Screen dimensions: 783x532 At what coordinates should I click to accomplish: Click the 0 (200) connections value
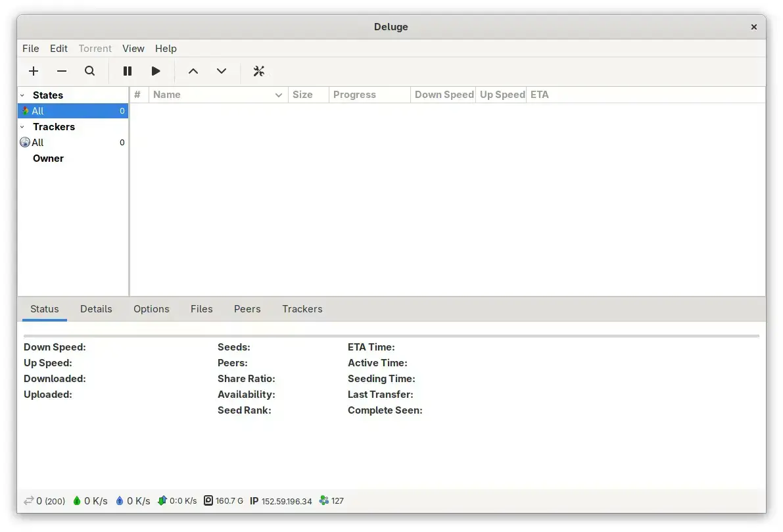click(51, 501)
